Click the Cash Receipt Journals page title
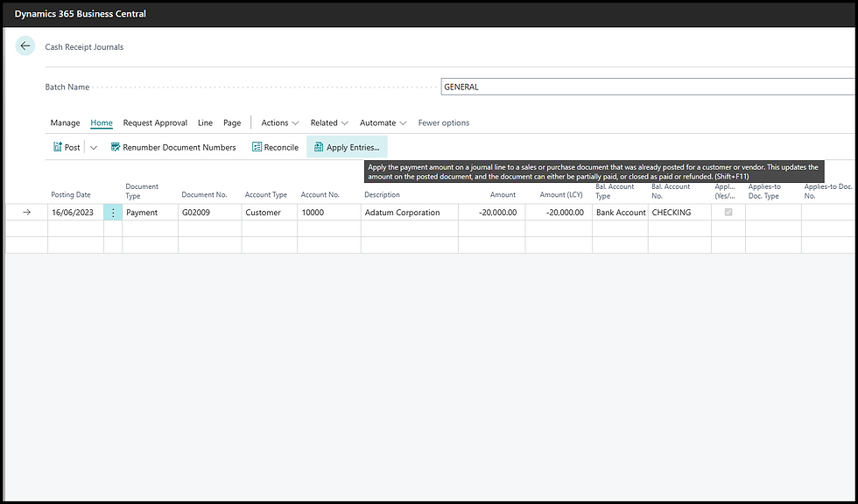858x504 pixels. 84,47
